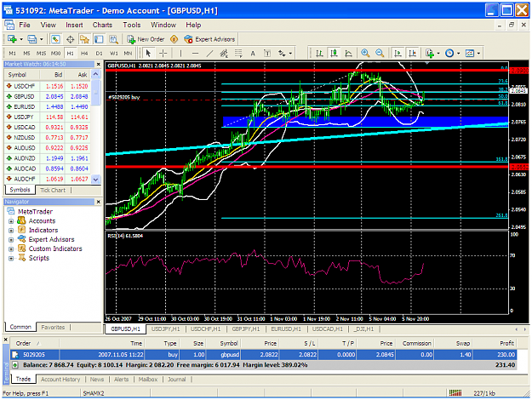
Task: Open the Account History tab
Action: tap(60, 380)
